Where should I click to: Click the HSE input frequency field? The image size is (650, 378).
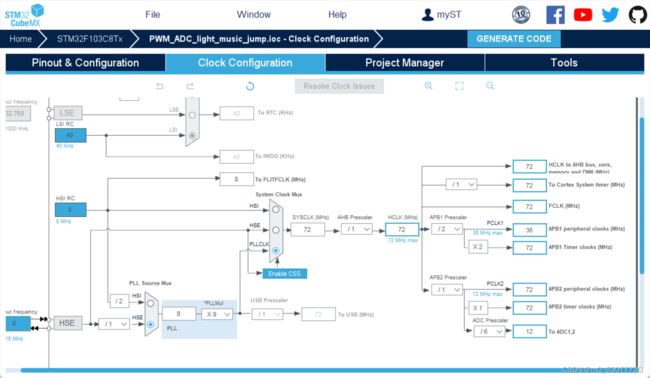18,323
